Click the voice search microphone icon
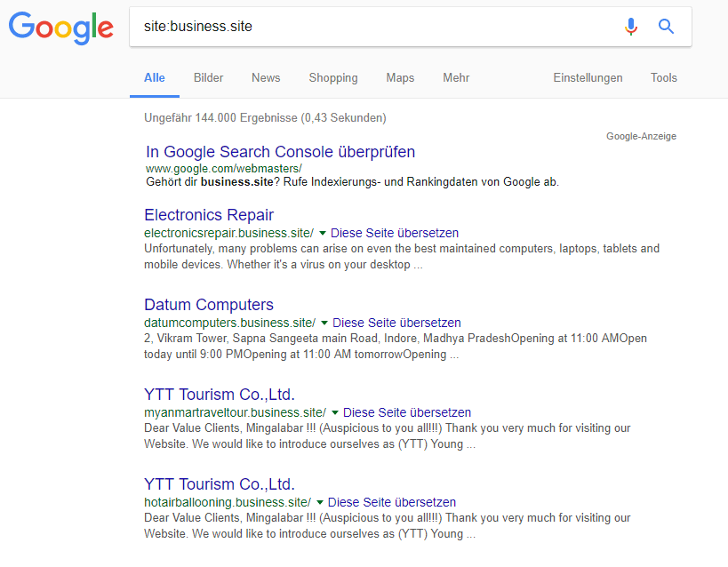The width and height of the screenshot is (728, 567). point(631,27)
